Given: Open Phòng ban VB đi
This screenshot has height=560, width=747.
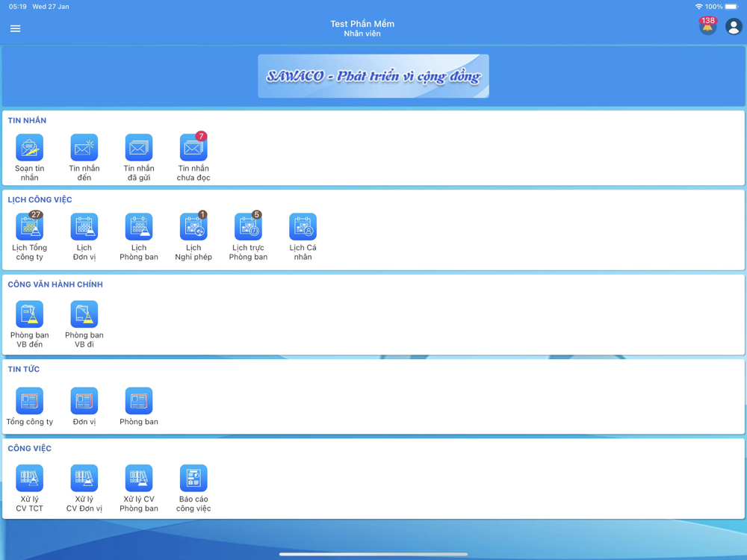Looking at the screenshot, I should [x=84, y=314].
